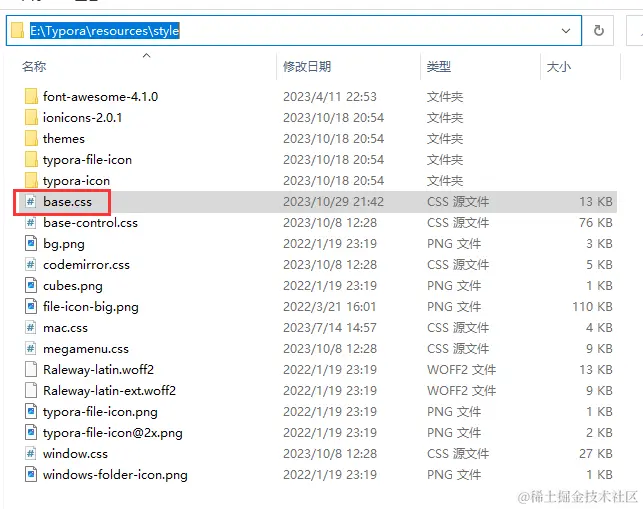Click the font-awesome-4.1.0 folder icon
The image size is (643, 509).
tap(31, 96)
